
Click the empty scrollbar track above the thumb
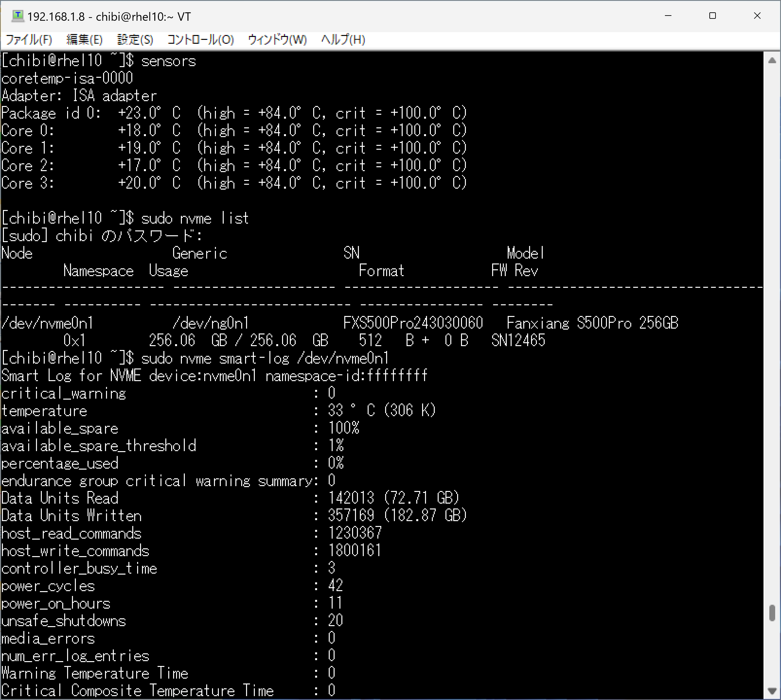pyautogui.click(x=772, y=331)
